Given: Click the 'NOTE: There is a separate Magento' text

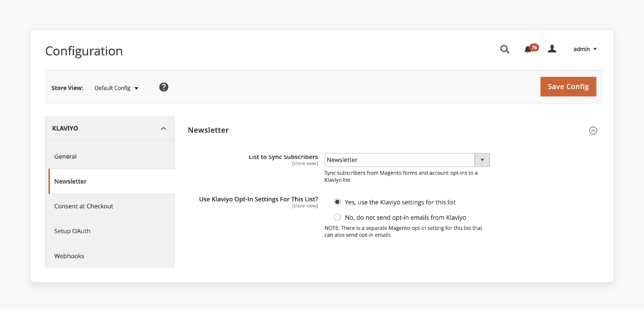Looking at the screenshot, I should [x=403, y=231].
